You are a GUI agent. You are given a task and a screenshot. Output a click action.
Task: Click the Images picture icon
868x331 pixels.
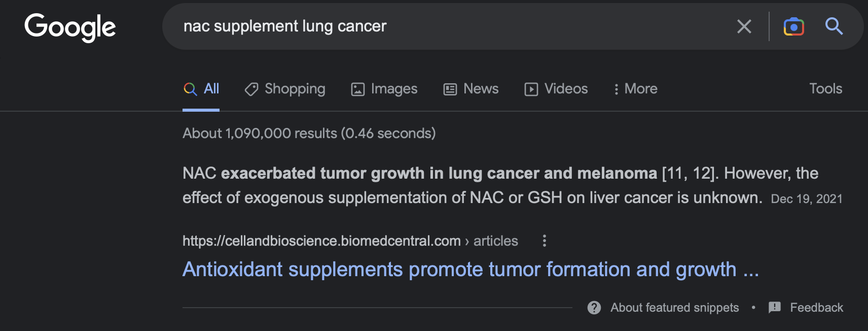358,89
